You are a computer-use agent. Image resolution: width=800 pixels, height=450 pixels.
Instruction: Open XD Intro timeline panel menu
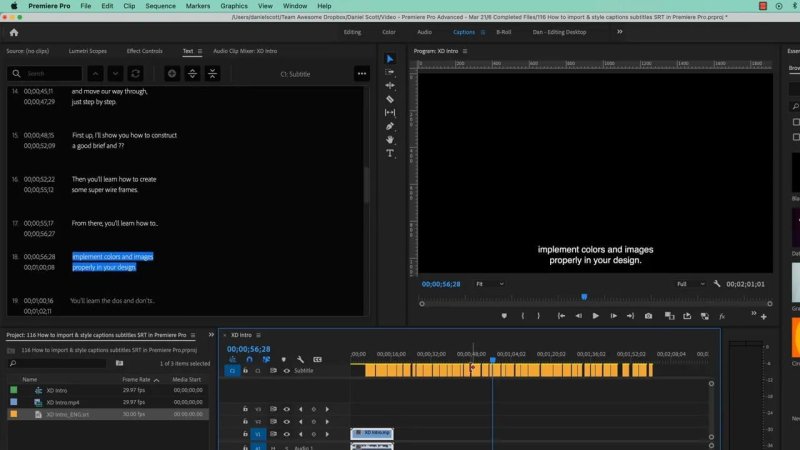(x=259, y=335)
